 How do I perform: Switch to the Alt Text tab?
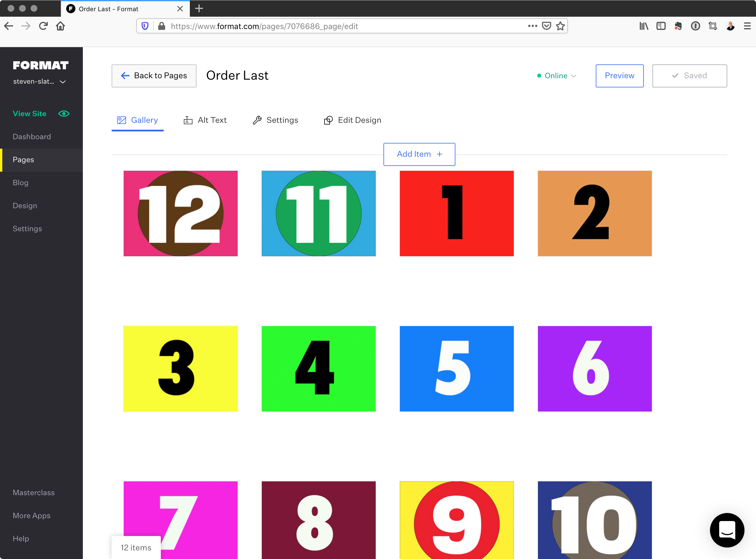[205, 120]
